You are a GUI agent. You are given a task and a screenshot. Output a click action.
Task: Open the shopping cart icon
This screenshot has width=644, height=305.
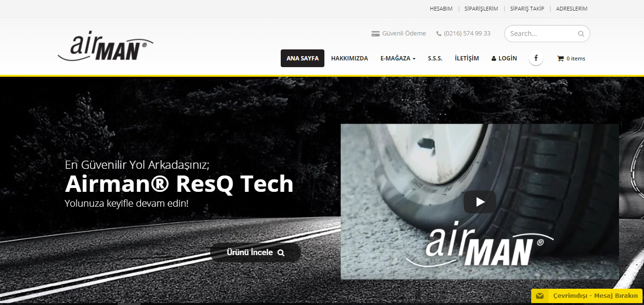coord(560,59)
